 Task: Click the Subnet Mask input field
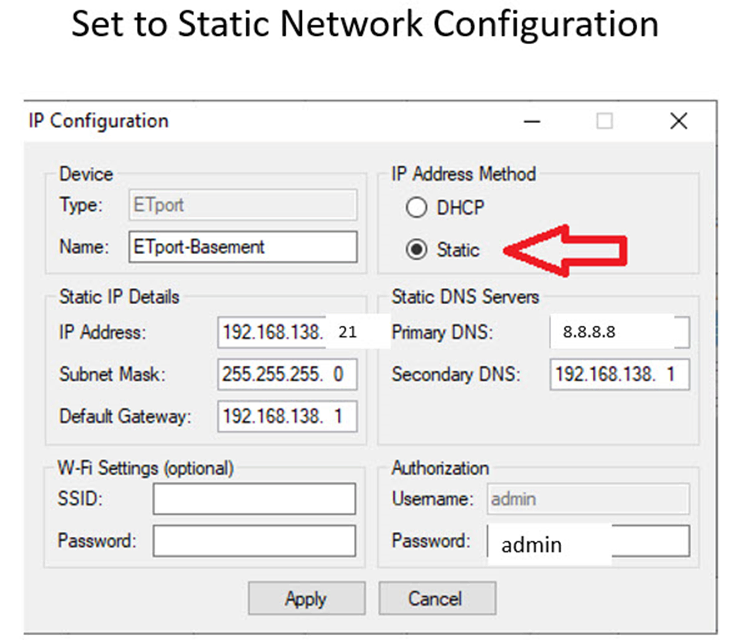coord(287,374)
